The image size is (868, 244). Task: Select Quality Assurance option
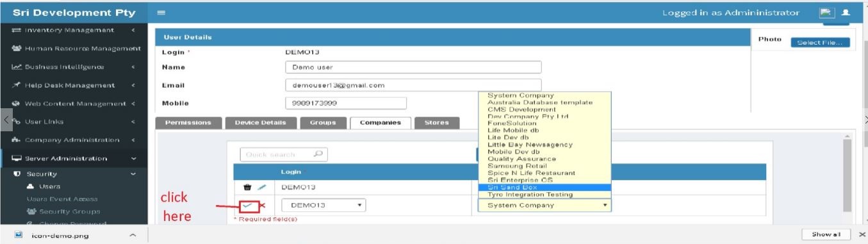tap(545, 159)
